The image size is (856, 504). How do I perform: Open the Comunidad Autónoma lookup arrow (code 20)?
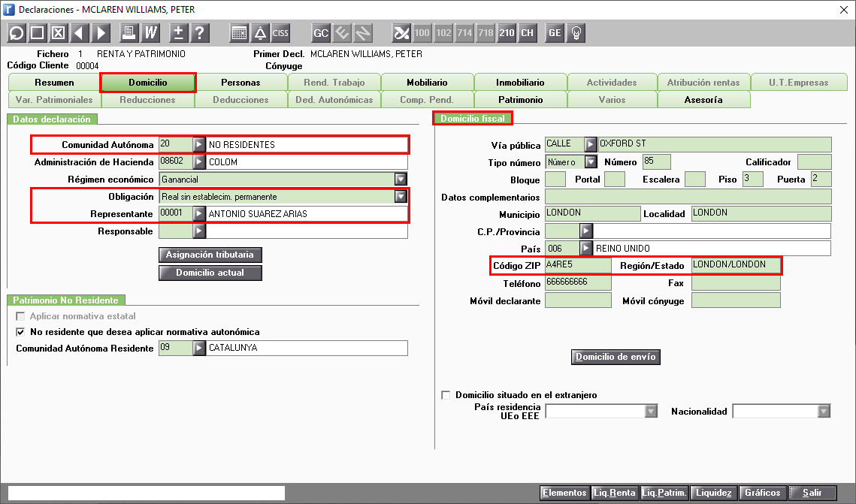[198, 144]
